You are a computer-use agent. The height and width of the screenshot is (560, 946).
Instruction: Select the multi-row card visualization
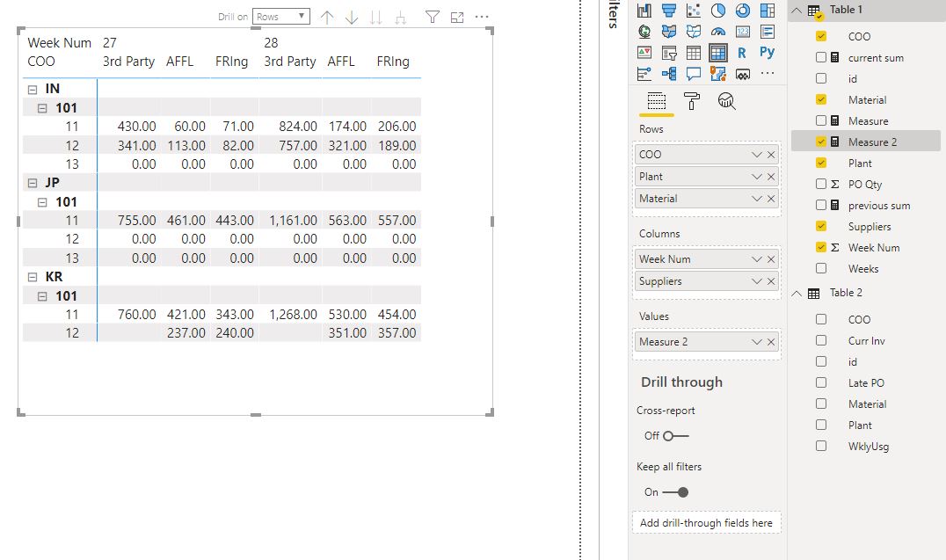tap(768, 32)
